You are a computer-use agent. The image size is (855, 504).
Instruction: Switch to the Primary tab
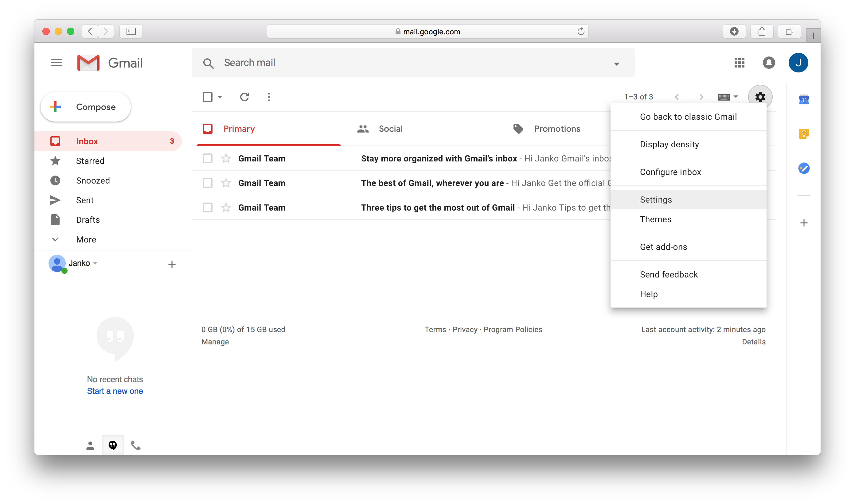click(x=268, y=129)
